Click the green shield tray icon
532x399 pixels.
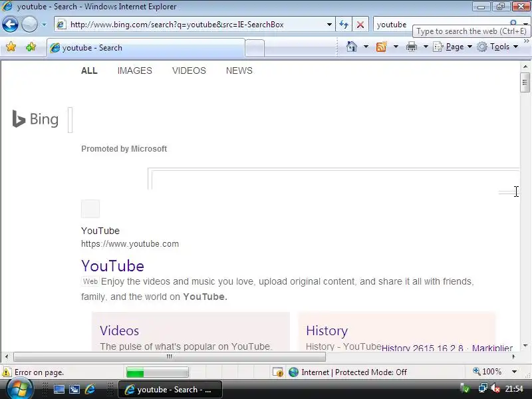click(x=465, y=388)
